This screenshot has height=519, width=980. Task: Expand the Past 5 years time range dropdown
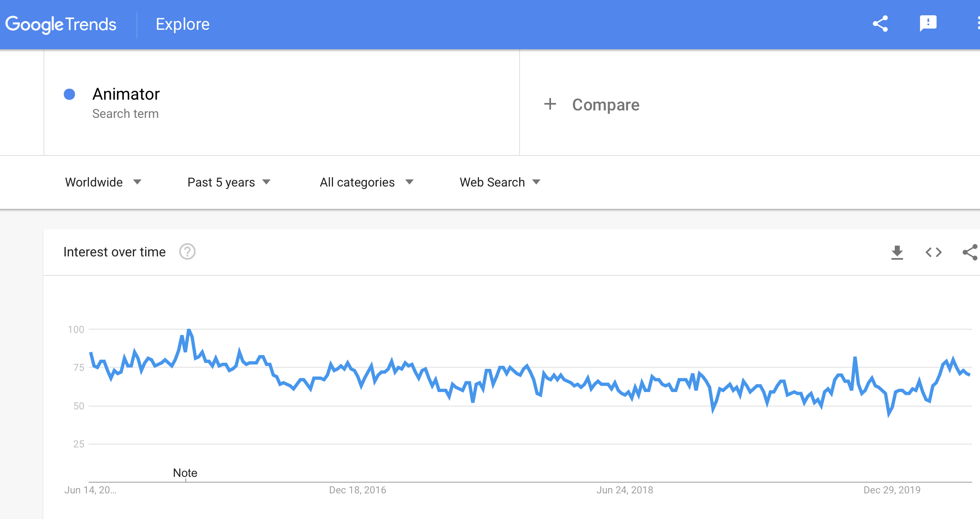click(x=229, y=182)
